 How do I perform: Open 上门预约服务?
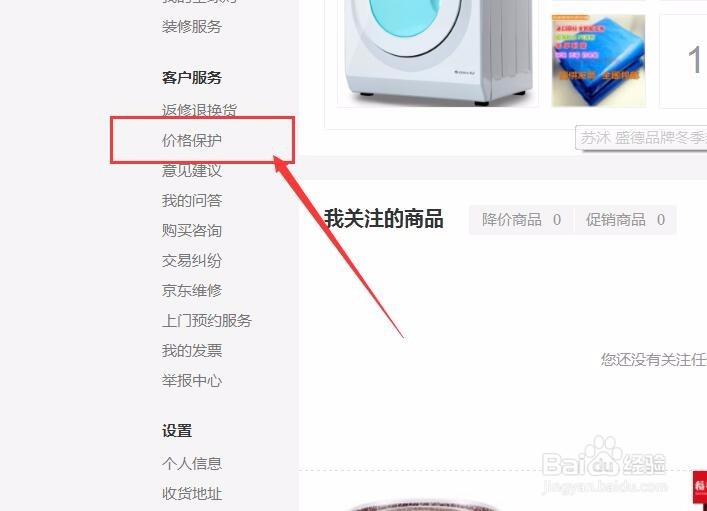(207, 321)
